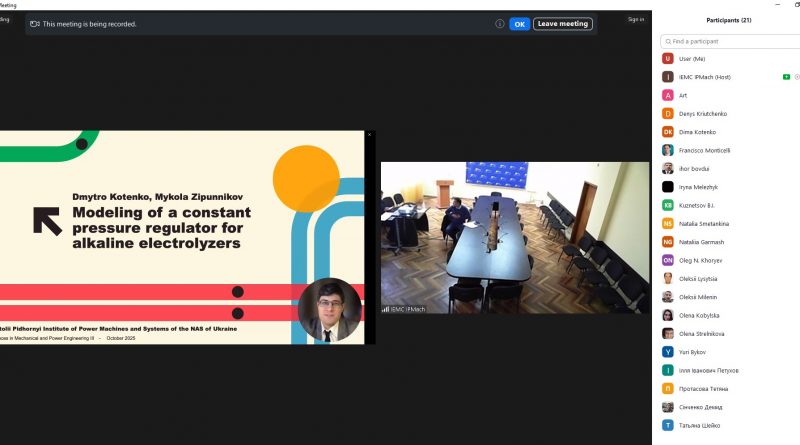
Task: Click Yurii Bykov's blue Y avatar
Action: (668, 352)
